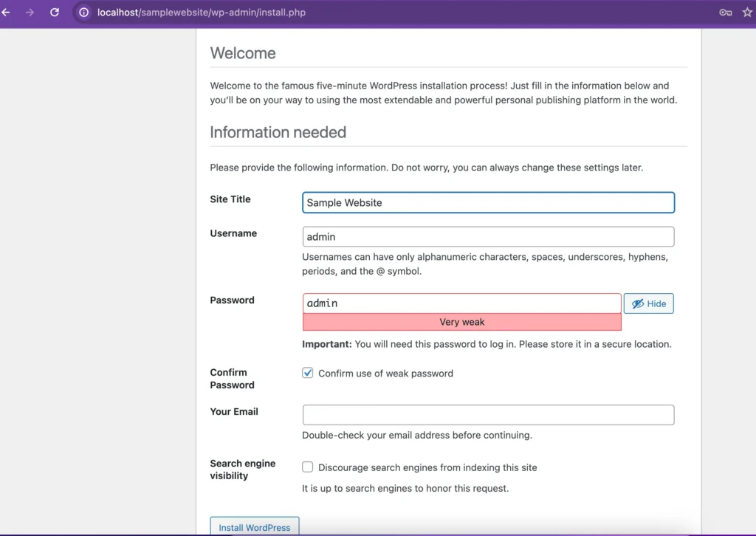Click the Password field containing admin

pos(462,303)
